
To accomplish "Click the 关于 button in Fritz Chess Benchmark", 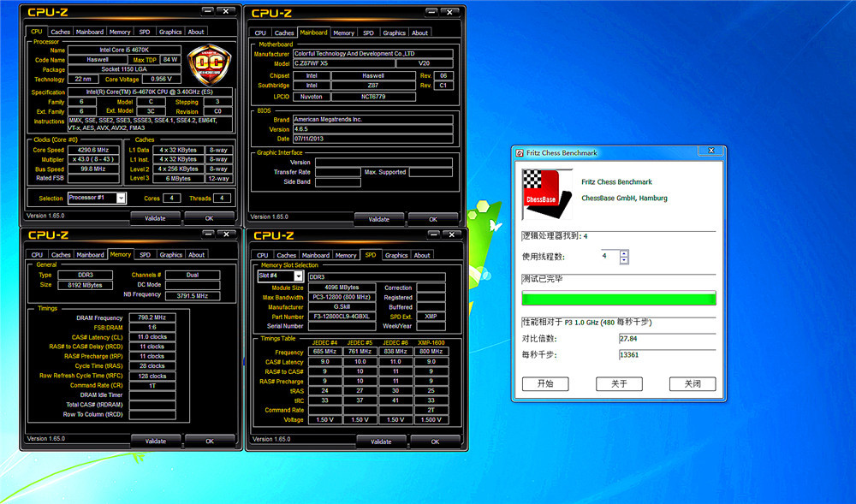I will (618, 383).
